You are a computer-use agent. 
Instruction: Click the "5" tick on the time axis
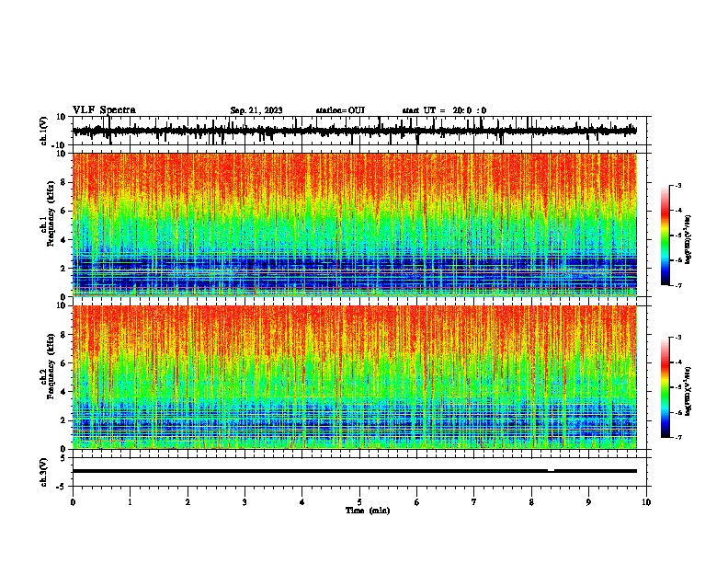(359, 502)
